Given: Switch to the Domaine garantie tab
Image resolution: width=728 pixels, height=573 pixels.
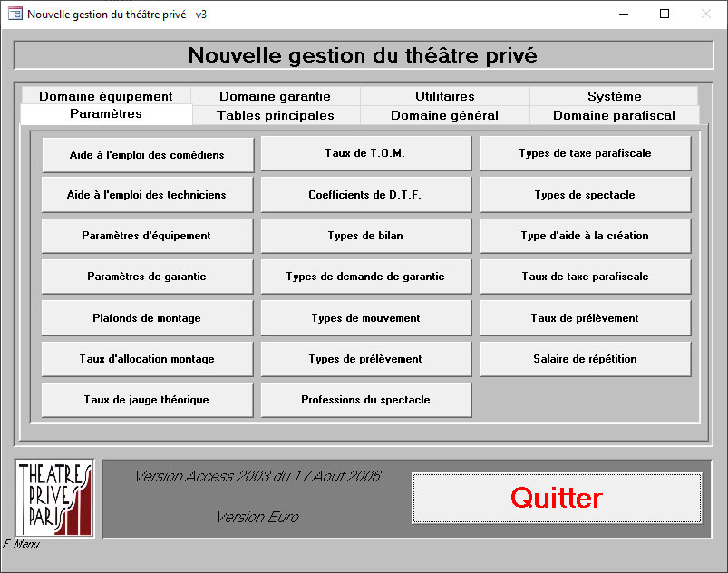Looking at the screenshot, I should tap(275, 96).
